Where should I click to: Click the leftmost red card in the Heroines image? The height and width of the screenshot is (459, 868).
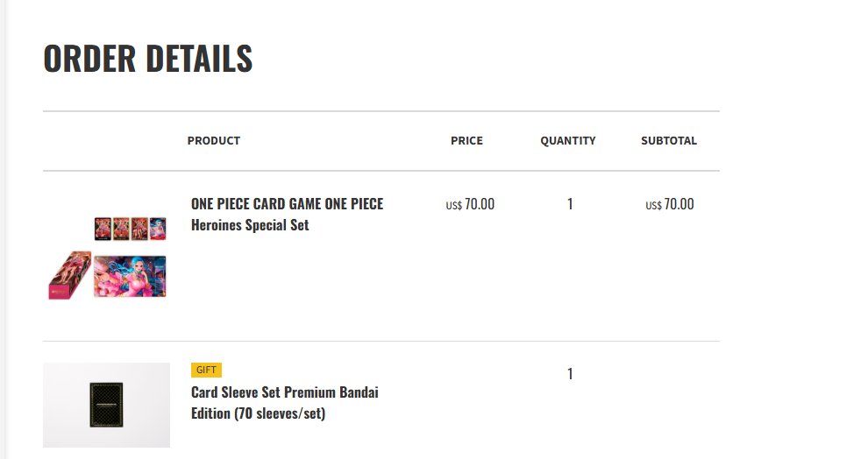(x=103, y=229)
